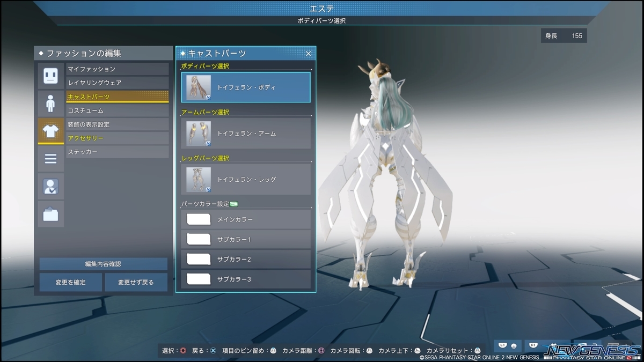Viewport: 644px width, 362px height.
Task: Click the L1 shortcut tile at bottom
Action: click(x=507, y=346)
